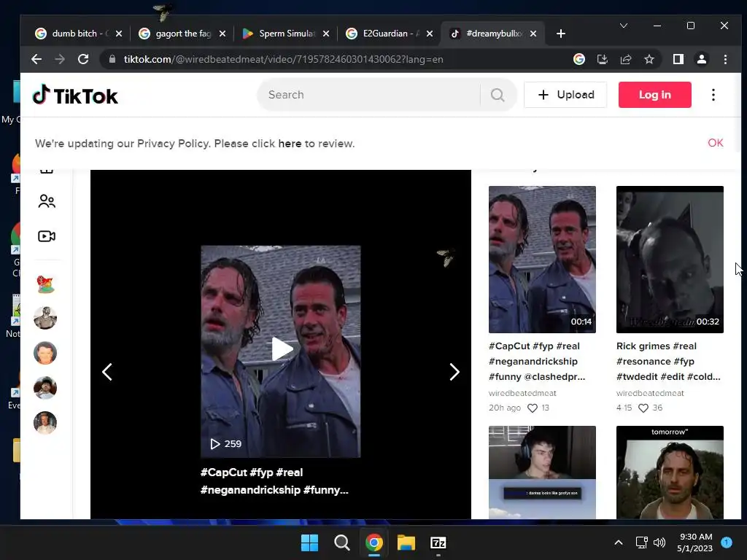Close the E2Guardian tab
The image size is (747, 560).
point(430,34)
